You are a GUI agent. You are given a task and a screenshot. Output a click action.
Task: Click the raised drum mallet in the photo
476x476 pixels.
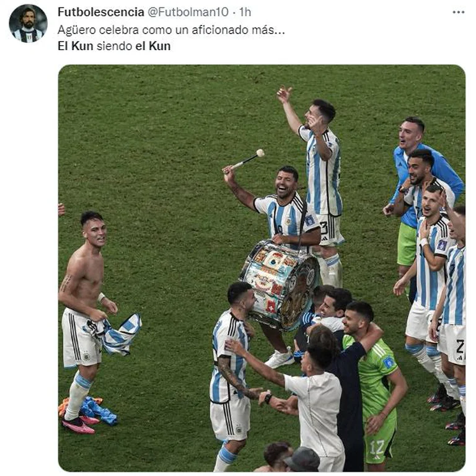tap(244, 161)
